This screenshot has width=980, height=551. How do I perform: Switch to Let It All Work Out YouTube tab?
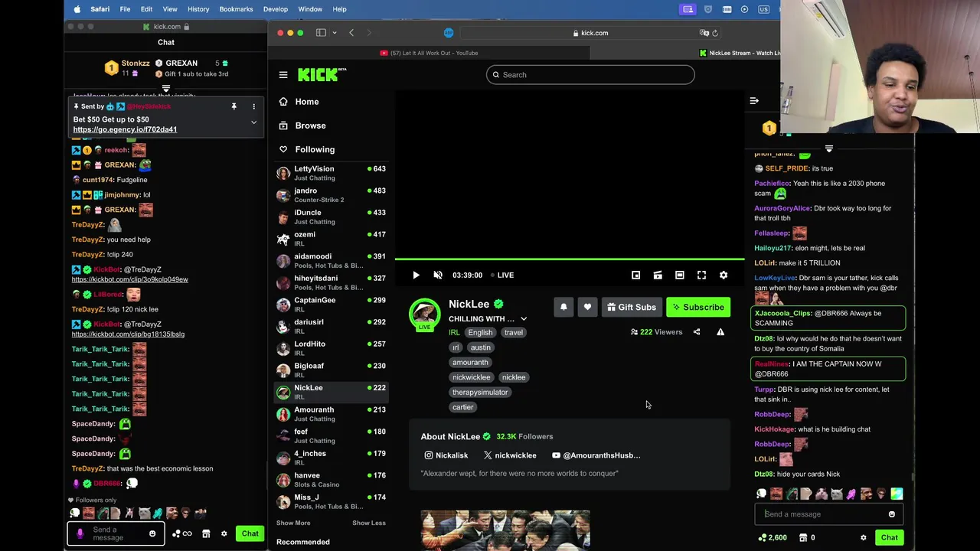[429, 53]
